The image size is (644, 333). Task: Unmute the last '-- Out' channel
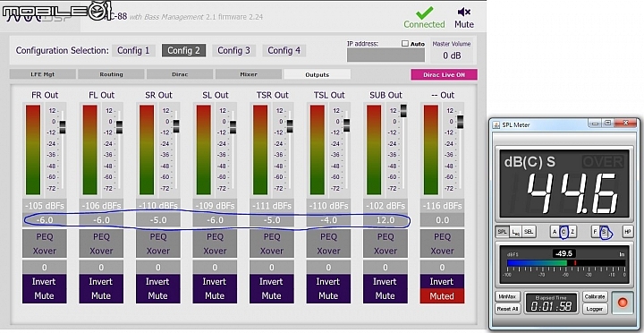click(x=443, y=296)
